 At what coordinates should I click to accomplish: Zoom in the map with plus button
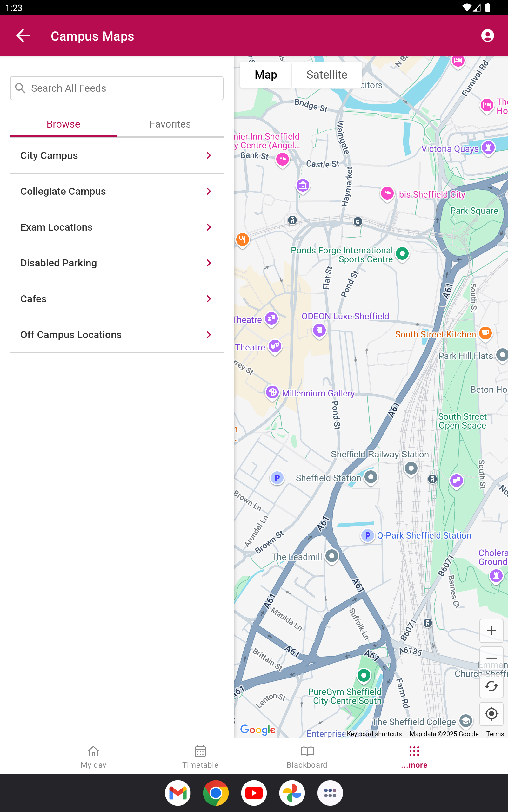491,631
